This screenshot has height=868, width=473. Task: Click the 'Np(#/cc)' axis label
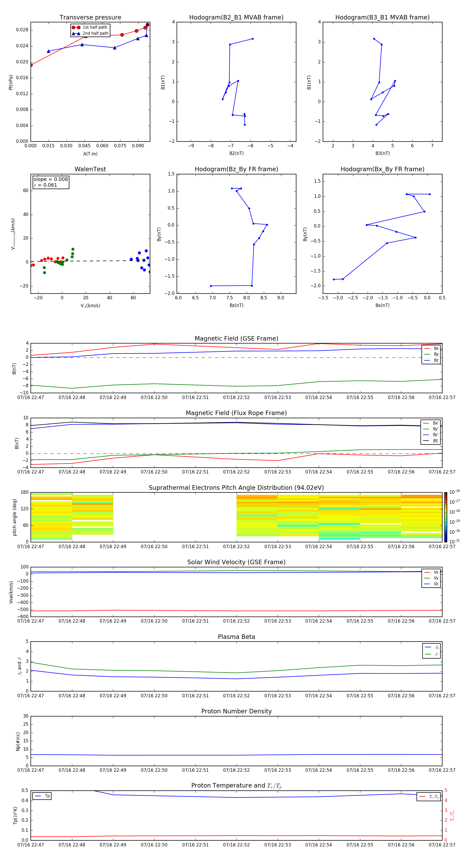[x=18, y=741]
